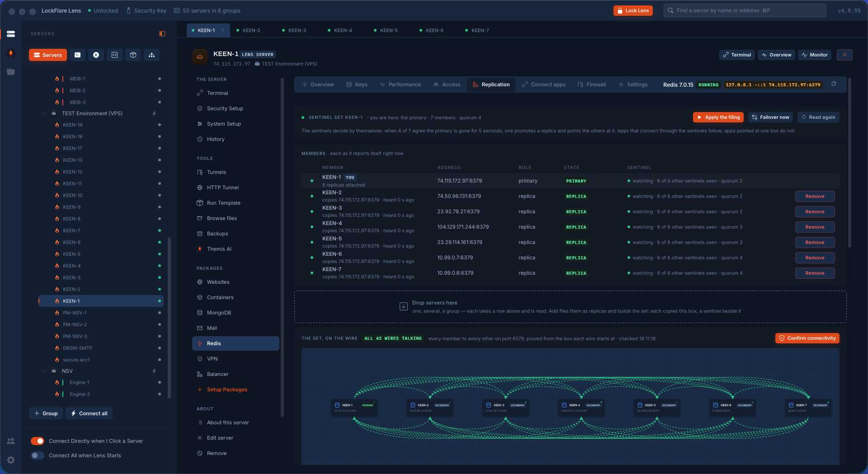The height and width of the screenshot is (474, 868).
Task: Click the Security Key indicator in title bar
Action: click(x=146, y=10)
